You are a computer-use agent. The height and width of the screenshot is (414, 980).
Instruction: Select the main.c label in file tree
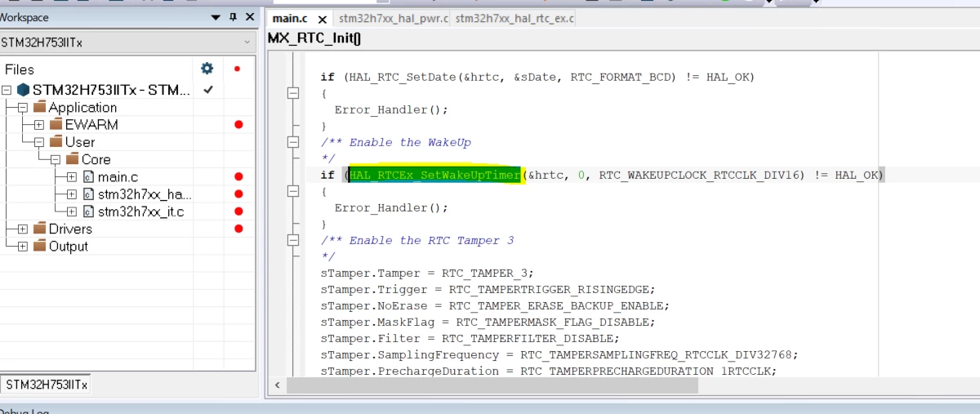coord(118,177)
